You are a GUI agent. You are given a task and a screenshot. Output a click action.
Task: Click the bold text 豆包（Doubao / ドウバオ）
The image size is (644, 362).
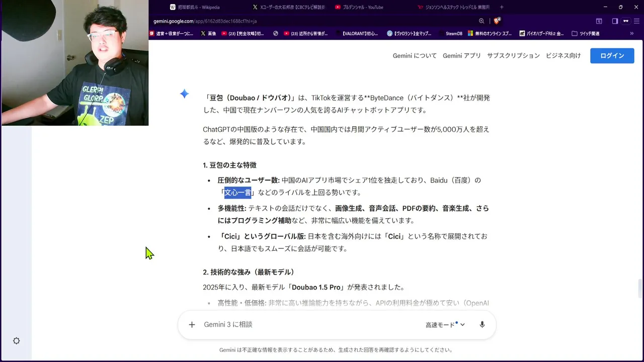[x=250, y=98]
